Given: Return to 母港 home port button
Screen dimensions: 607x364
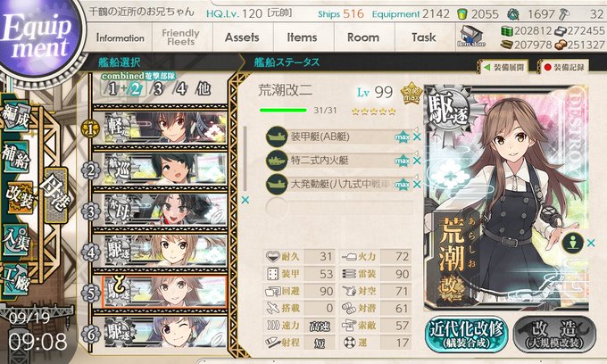Looking at the screenshot, I should pos(55,194).
